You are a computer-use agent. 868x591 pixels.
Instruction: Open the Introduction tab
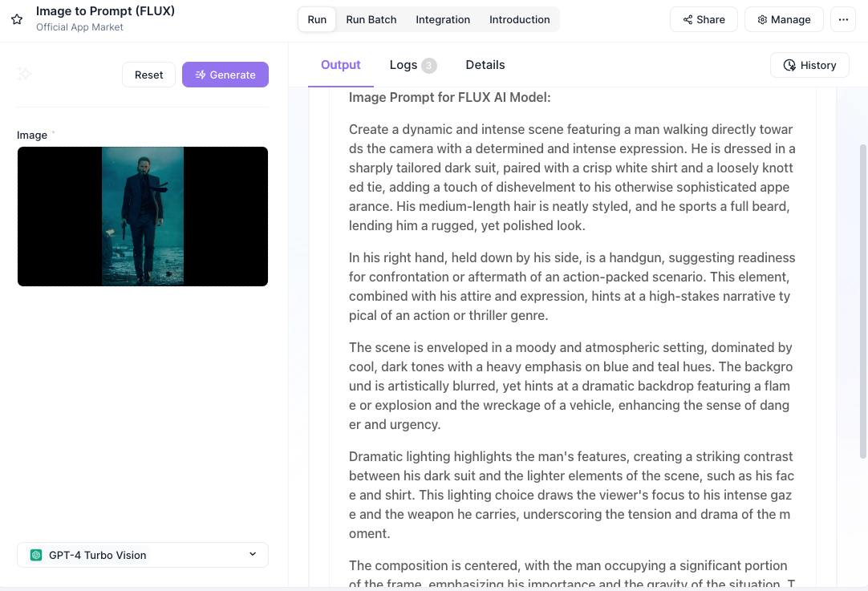[x=520, y=19]
